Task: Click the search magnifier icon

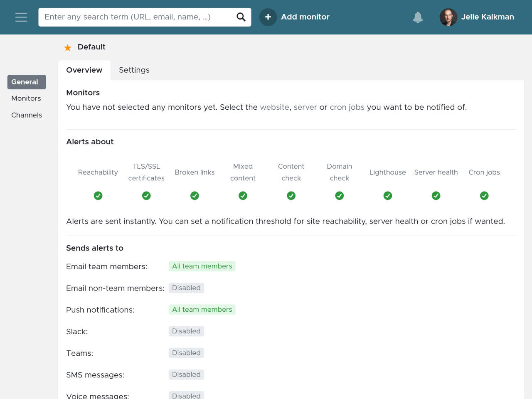Action: (241, 17)
